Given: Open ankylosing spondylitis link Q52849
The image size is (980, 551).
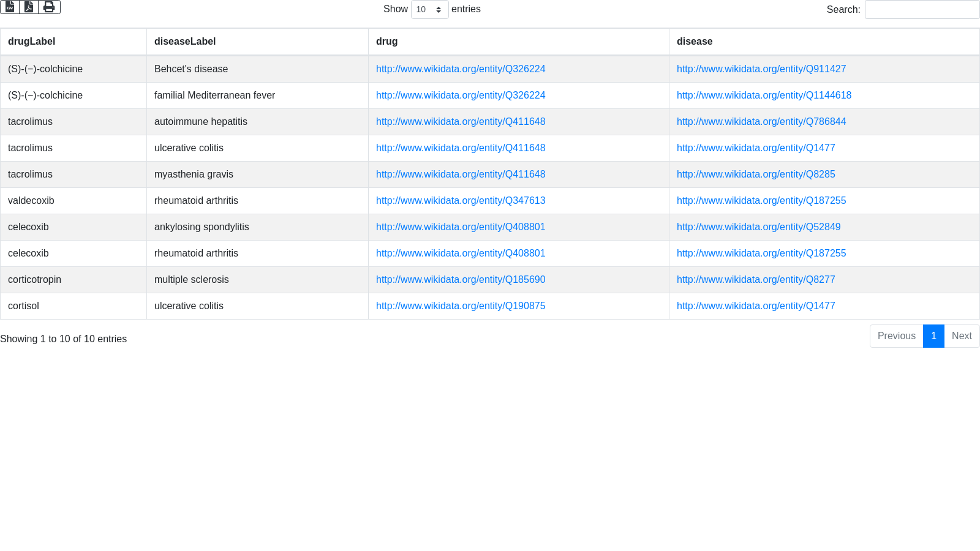Looking at the screenshot, I should coord(758,227).
